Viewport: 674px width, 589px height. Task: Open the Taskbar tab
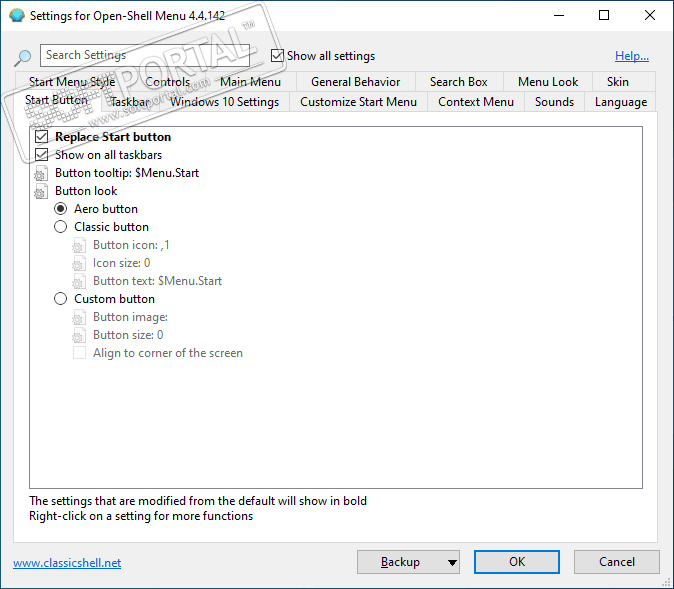click(130, 102)
